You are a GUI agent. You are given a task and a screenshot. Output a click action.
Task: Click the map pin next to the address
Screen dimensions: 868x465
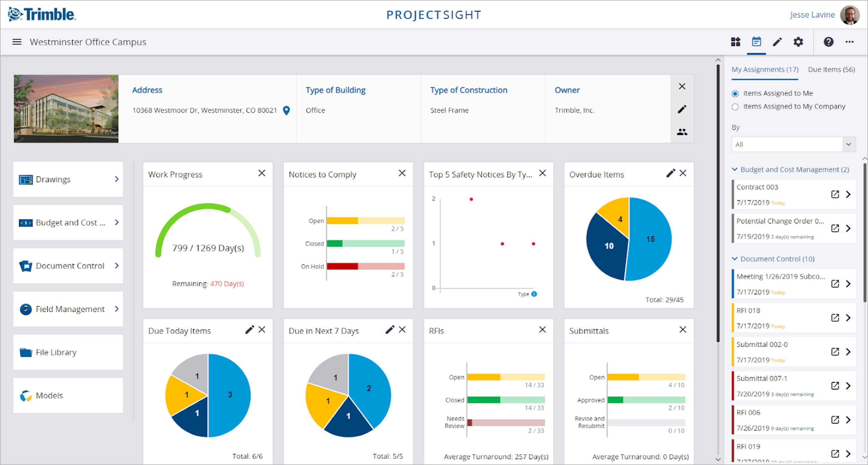coord(286,110)
